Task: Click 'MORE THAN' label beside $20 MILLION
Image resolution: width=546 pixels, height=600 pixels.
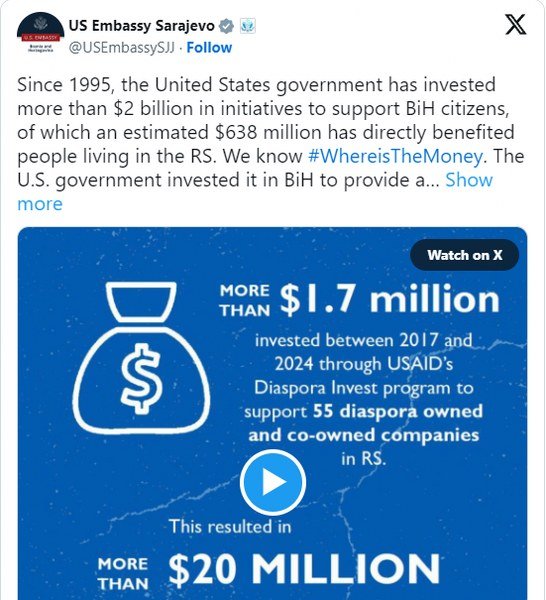Action: click(x=123, y=574)
